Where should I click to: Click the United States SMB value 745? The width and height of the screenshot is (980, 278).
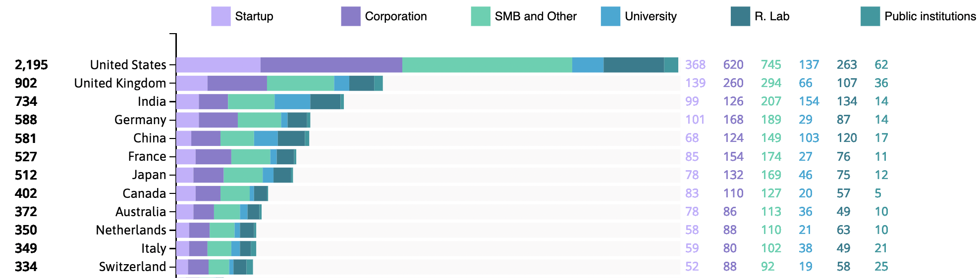(x=771, y=65)
